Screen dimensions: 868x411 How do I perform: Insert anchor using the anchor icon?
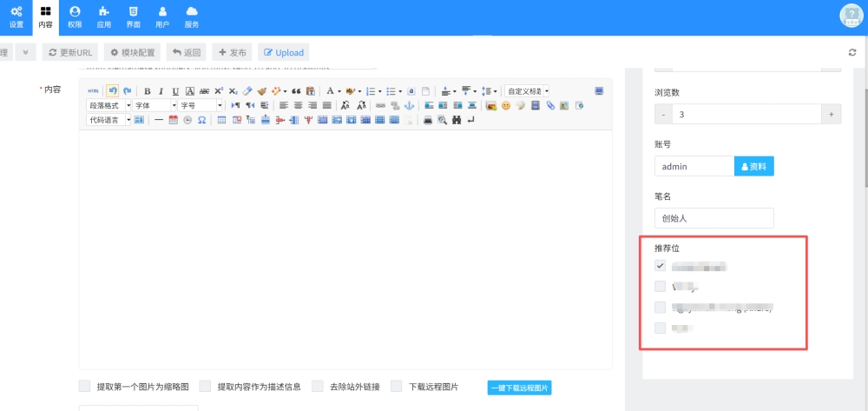411,106
